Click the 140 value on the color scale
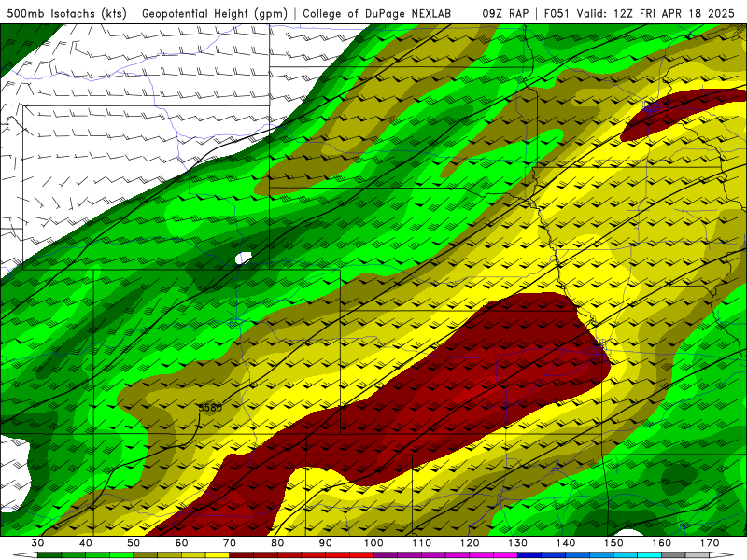This screenshot has width=747, height=560. (566, 543)
